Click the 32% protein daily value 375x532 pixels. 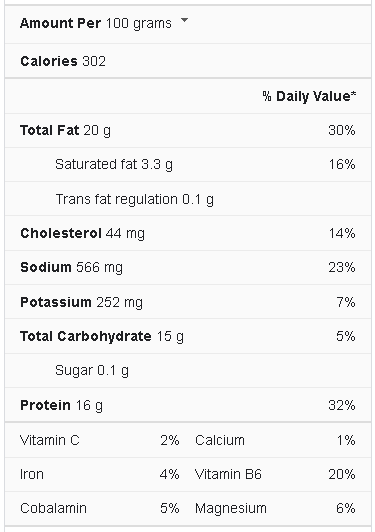(342, 405)
